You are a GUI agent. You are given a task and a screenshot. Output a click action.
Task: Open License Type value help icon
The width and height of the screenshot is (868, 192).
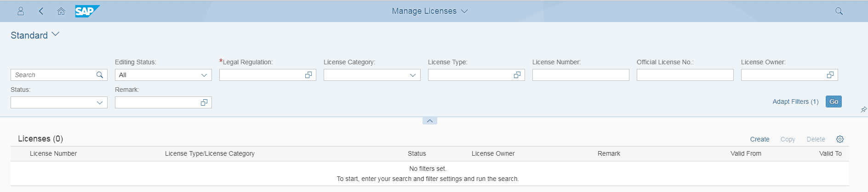pos(517,75)
